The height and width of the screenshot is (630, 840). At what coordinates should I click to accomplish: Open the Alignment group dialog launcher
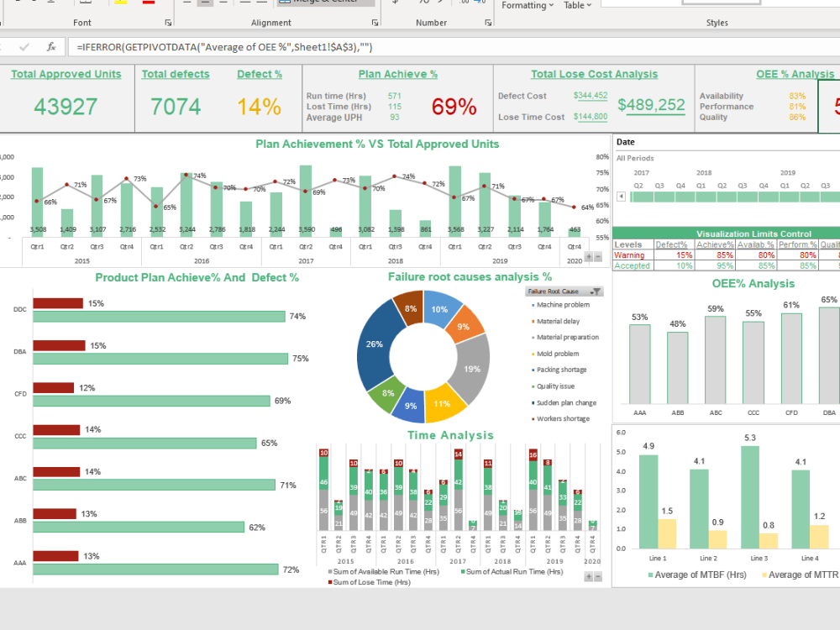pos(376,23)
